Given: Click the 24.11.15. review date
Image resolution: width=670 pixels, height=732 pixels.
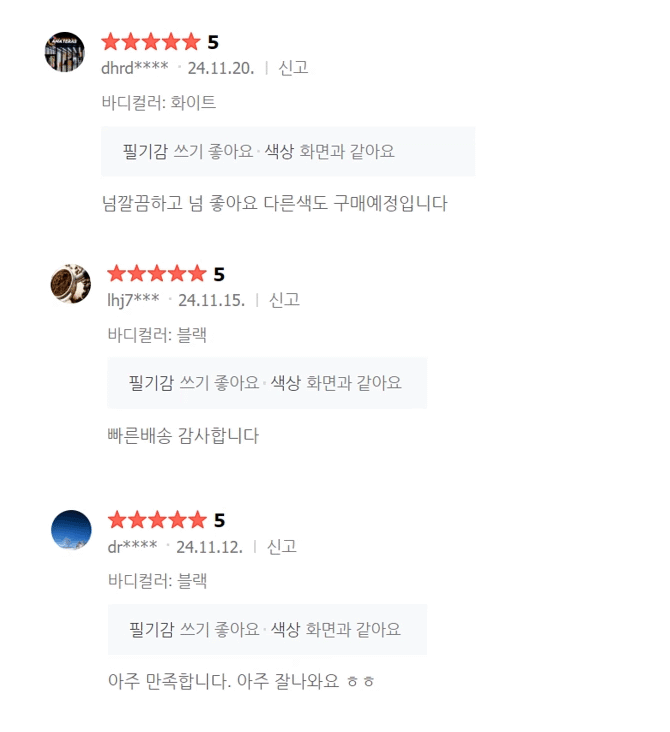Looking at the screenshot, I should (x=212, y=300).
